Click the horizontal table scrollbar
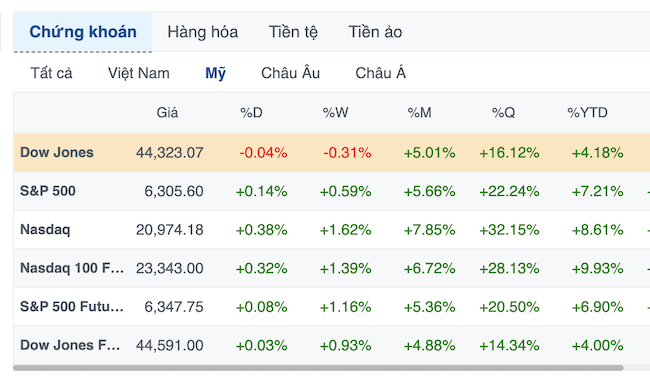This screenshot has height=382, width=650. (318, 368)
